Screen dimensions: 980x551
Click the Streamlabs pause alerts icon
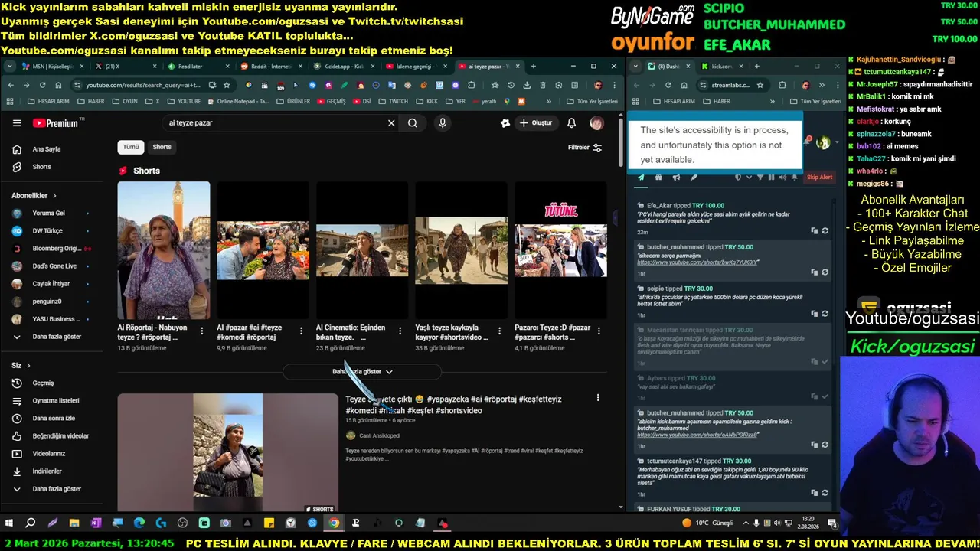pos(771,178)
